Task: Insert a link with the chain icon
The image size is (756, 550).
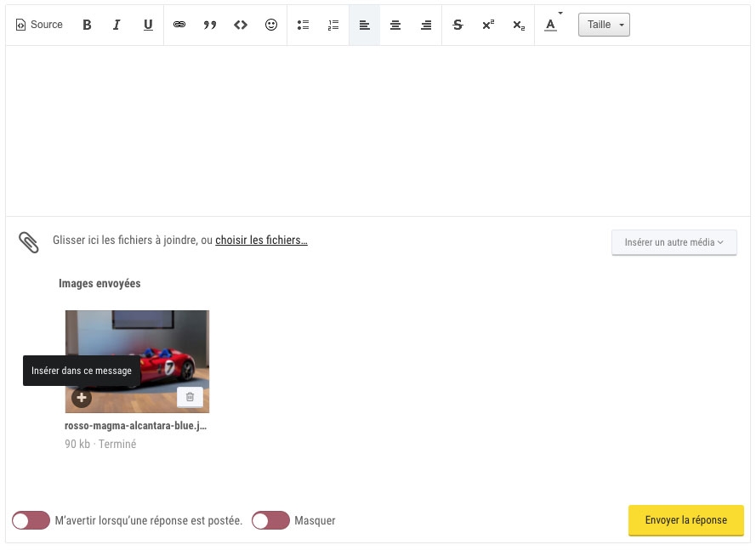Action: point(179,25)
